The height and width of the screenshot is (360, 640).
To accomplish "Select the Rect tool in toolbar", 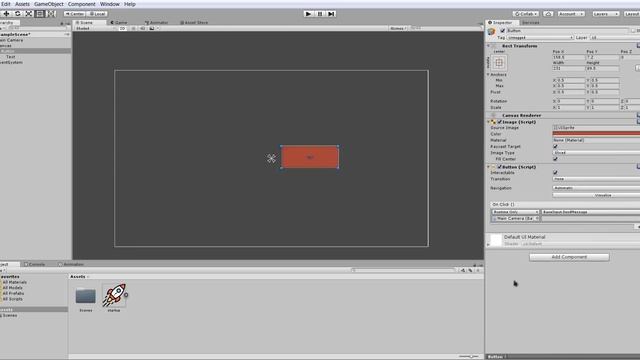I will [x=40, y=13].
